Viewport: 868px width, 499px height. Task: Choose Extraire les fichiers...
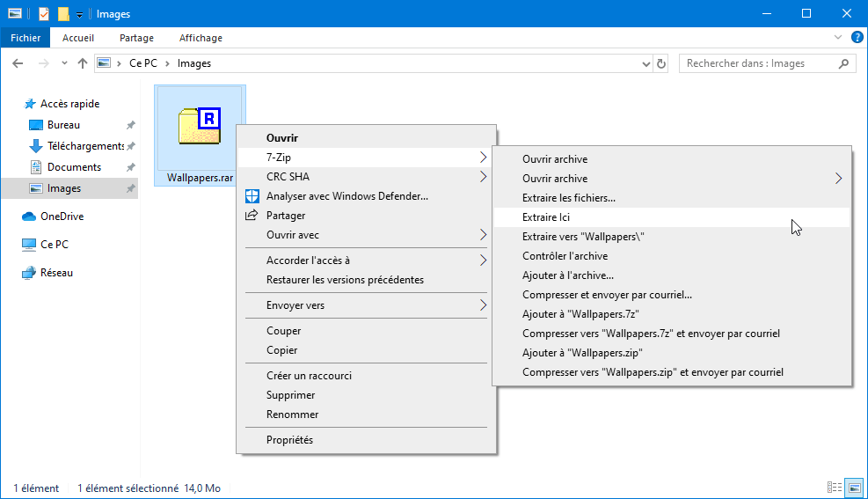pyautogui.click(x=672, y=198)
